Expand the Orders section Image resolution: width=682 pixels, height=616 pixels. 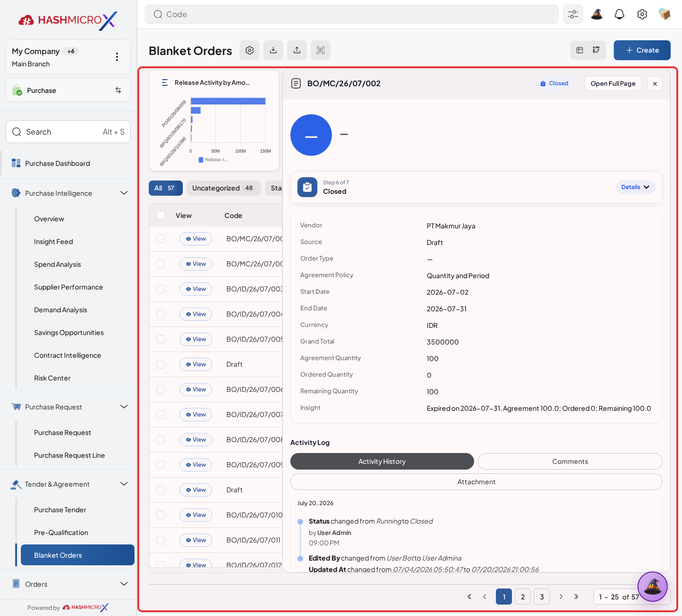pyautogui.click(x=124, y=584)
